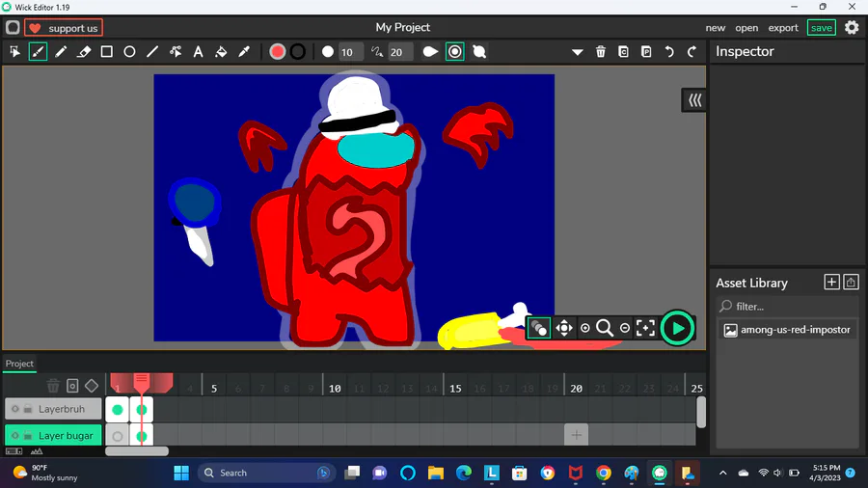
Task: Open the red fill color picker
Action: pos(278,52)
